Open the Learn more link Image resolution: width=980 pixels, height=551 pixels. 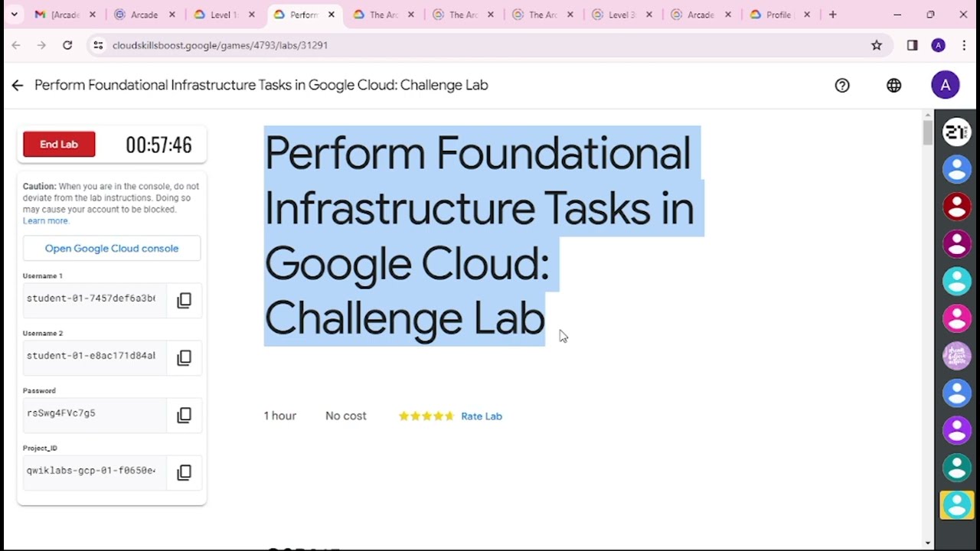(46, 220)
